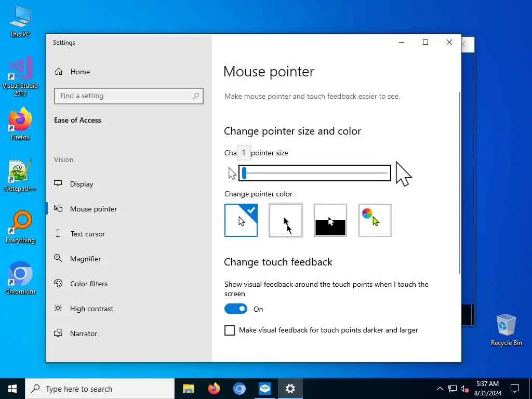
Task: Click the Display monitor icon in sidebar
Action: tap(58, 183)
